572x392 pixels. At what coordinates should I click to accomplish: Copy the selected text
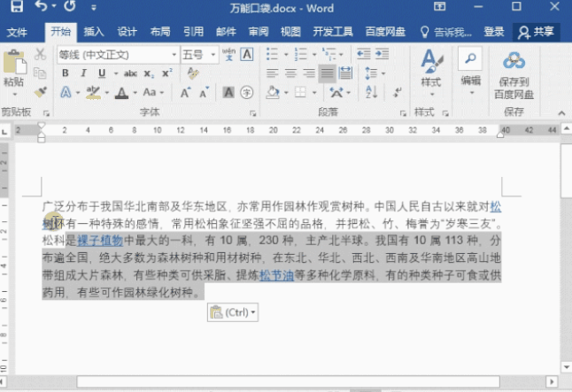tap(40, 73)
